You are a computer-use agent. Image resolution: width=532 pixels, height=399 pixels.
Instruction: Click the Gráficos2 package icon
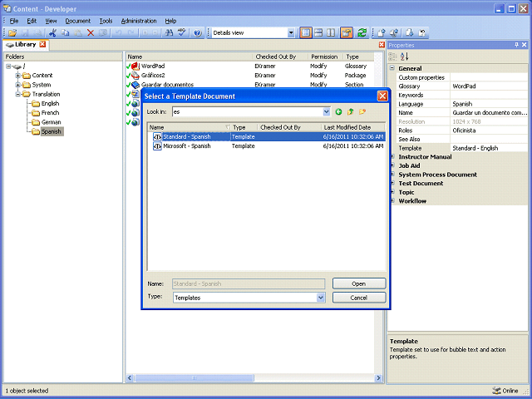click(x=135, y=76)
